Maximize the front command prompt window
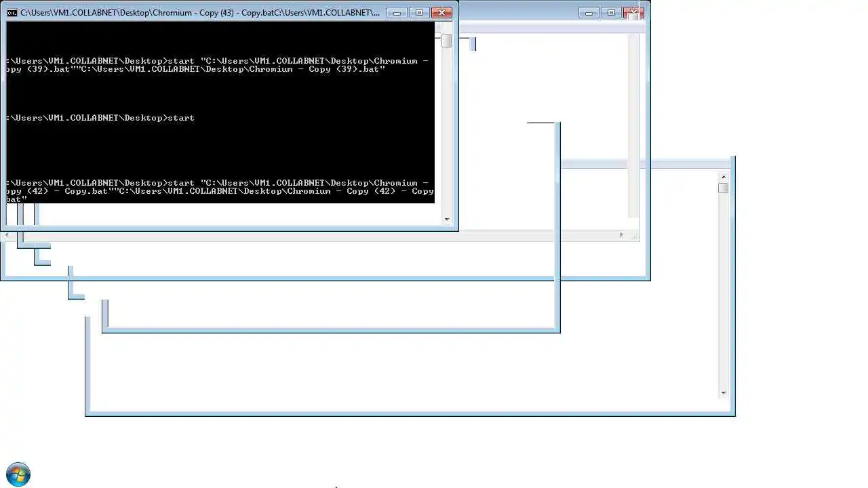The width and height of the screenshot is (868, 488). 419,13
